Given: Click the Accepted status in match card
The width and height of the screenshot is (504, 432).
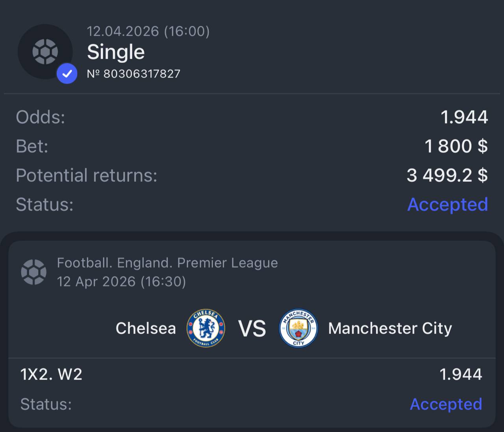Looking at the screenshot, I should pos(446,404).
